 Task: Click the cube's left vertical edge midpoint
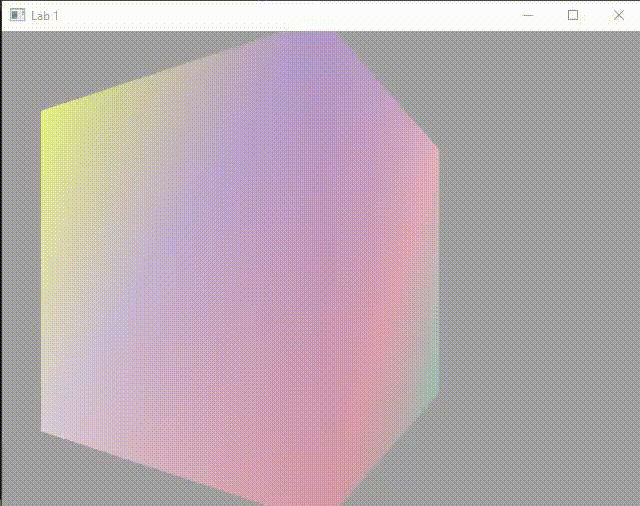click(x=42, y=270)
